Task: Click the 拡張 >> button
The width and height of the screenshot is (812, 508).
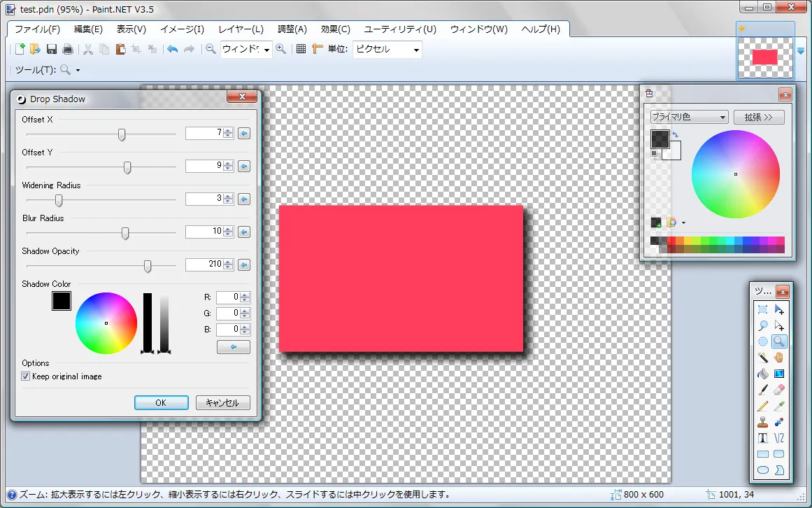Action: pyautogui.click(x=758, y=117)
